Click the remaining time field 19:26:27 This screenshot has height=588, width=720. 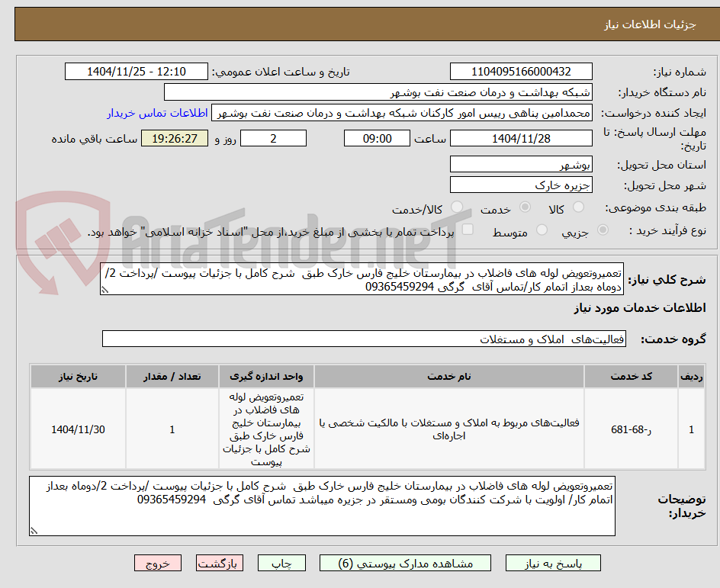point(175,138)
